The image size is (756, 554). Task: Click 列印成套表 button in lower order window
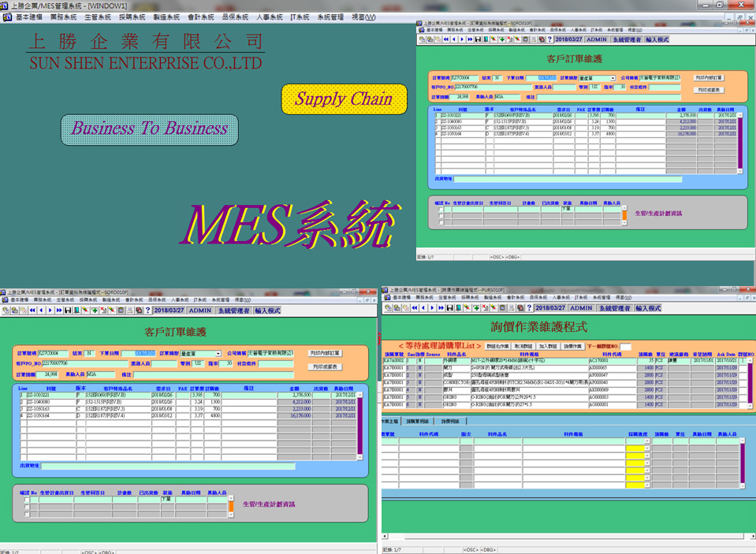tap(325, 366)
